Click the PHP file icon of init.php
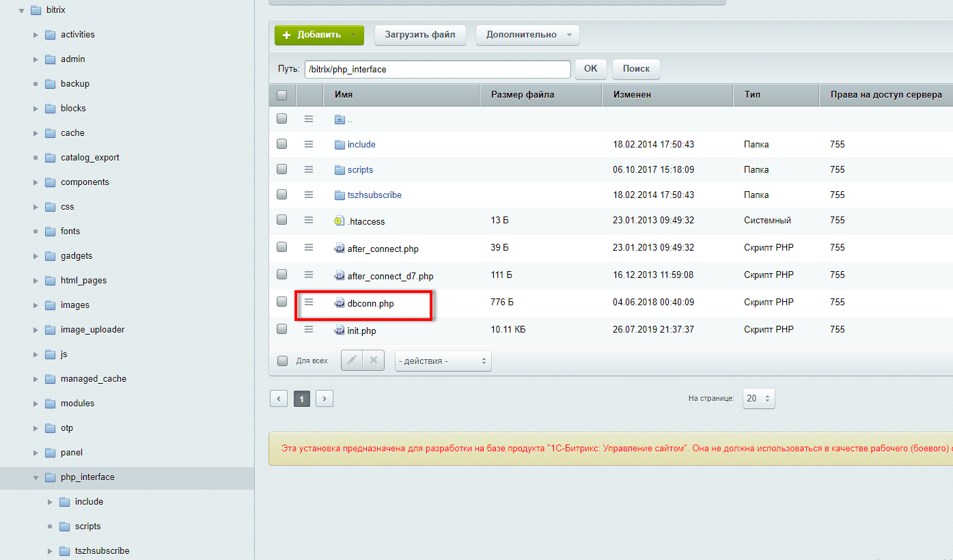 tap(340, 331)
